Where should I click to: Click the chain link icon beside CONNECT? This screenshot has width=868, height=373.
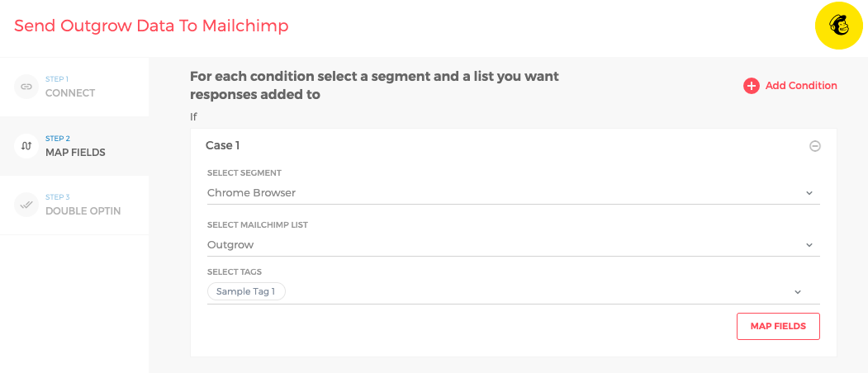pos(26,87)
